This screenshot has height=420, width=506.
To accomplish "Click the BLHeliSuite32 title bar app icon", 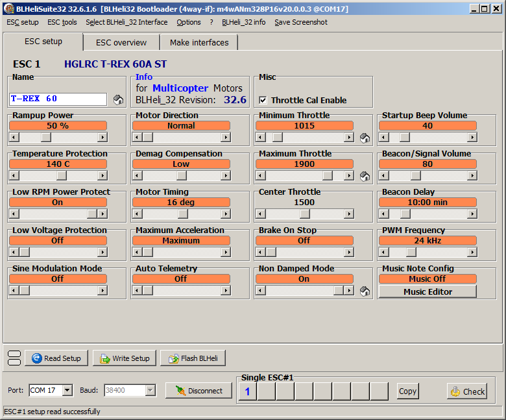I will pyautogui.click(x=9, y=8).
